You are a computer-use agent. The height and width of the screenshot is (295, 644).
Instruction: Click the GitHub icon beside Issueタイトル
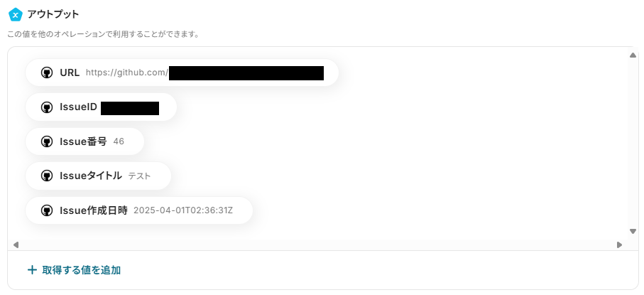click(x=47, y=176)
